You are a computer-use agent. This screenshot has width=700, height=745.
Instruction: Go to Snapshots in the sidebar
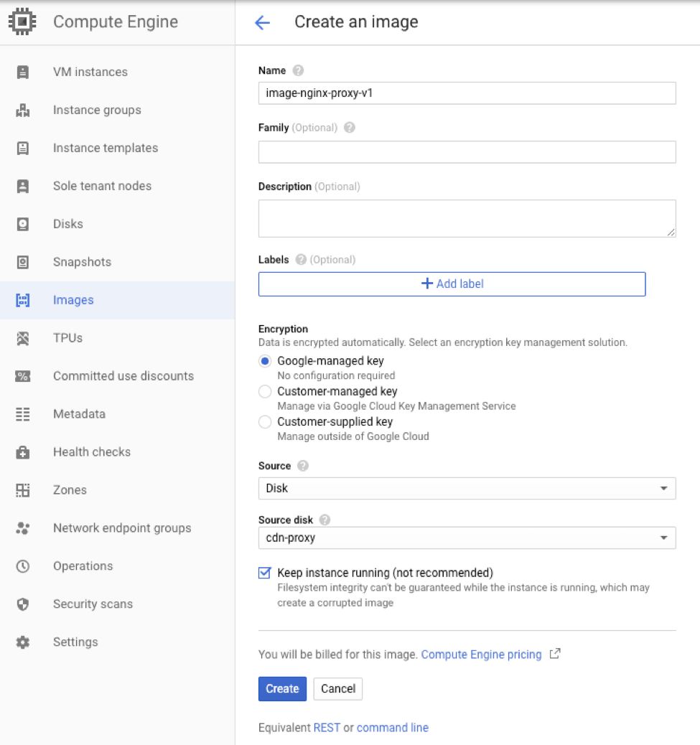click(x=82, y=262)
